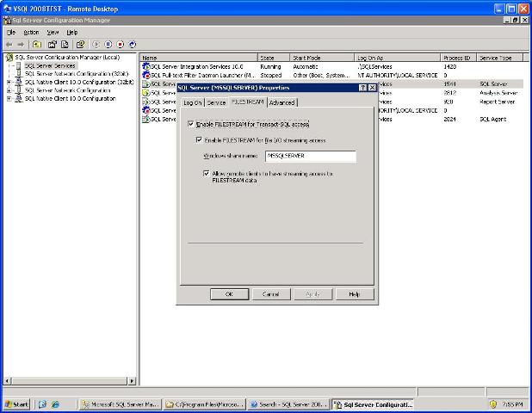The image size is (532, 413).
Task: Click the Pause Service toolbar icon
Action: (x=108, y=45)
